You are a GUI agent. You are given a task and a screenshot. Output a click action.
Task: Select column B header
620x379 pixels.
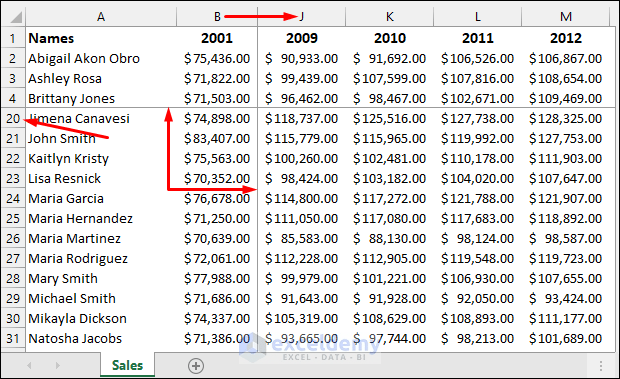tap(217, 17)
